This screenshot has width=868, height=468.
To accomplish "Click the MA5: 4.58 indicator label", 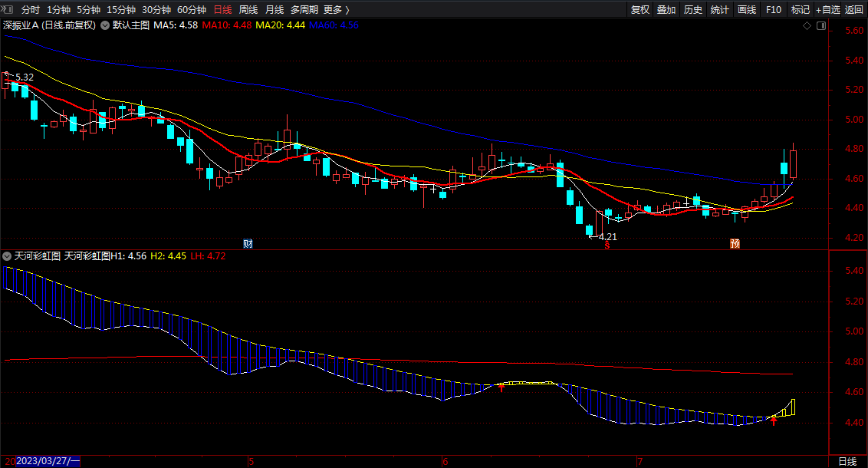I will click(176, 25).
